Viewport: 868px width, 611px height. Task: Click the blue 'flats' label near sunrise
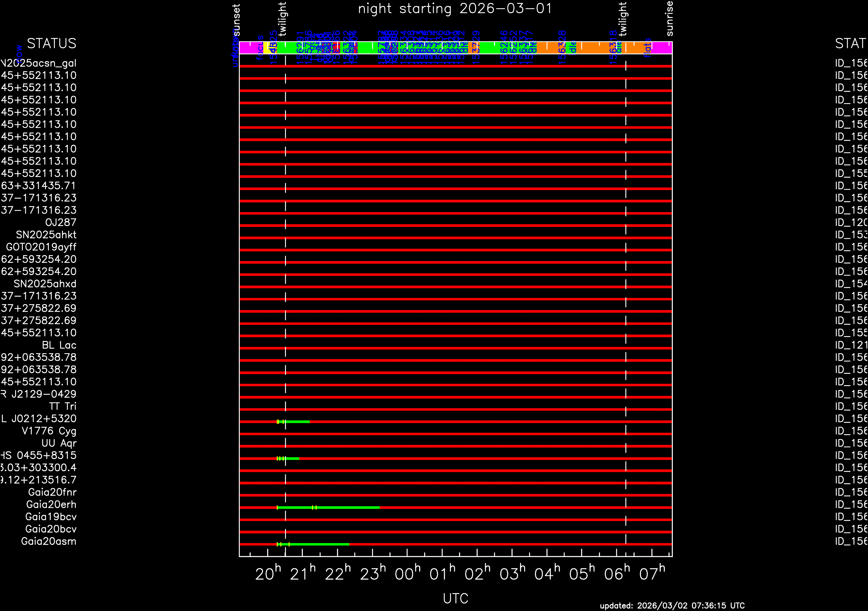(648, 48)
